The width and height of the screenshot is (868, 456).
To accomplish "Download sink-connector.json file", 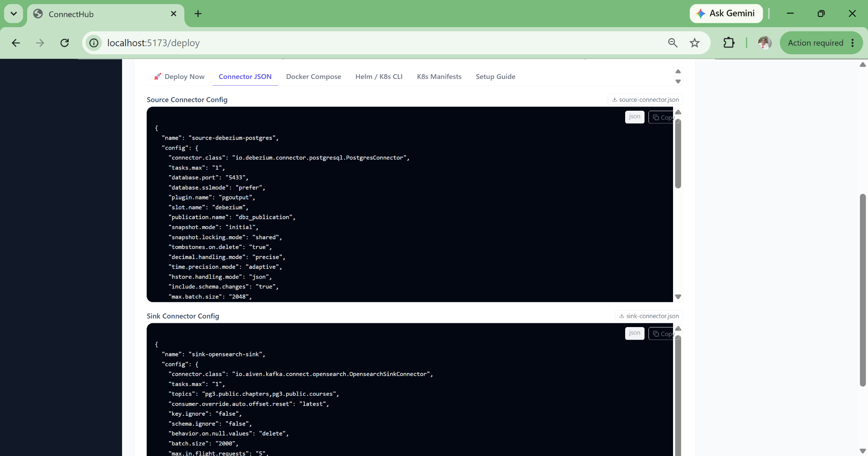I will coord(649,316).
